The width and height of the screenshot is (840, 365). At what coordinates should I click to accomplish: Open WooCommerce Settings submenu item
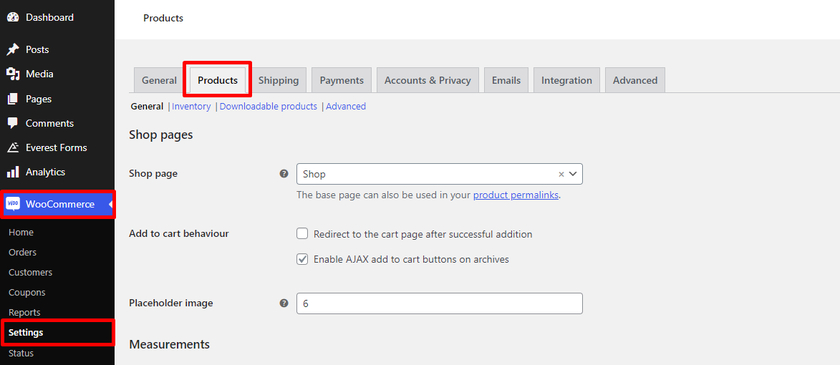[x=26, y=333]
